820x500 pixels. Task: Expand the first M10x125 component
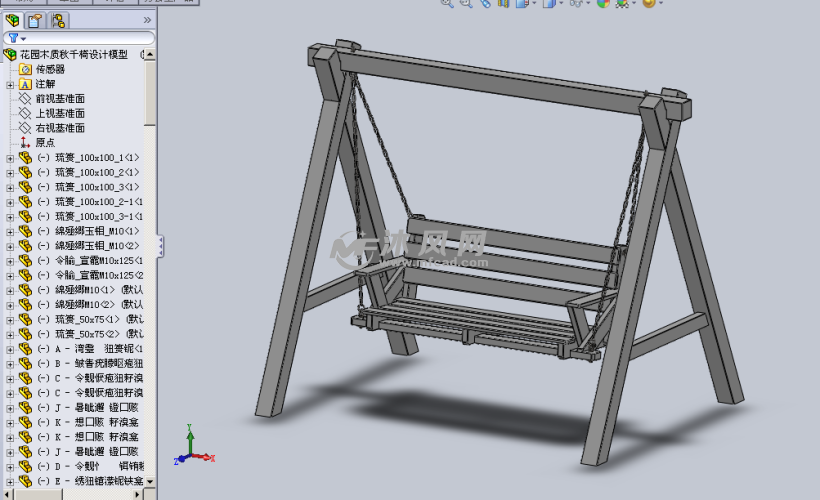[x=10, y=261]
